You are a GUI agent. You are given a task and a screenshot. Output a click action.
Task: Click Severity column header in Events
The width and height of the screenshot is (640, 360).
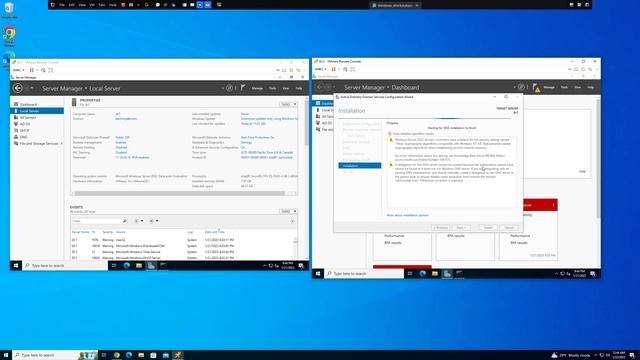tap(107, 232)
